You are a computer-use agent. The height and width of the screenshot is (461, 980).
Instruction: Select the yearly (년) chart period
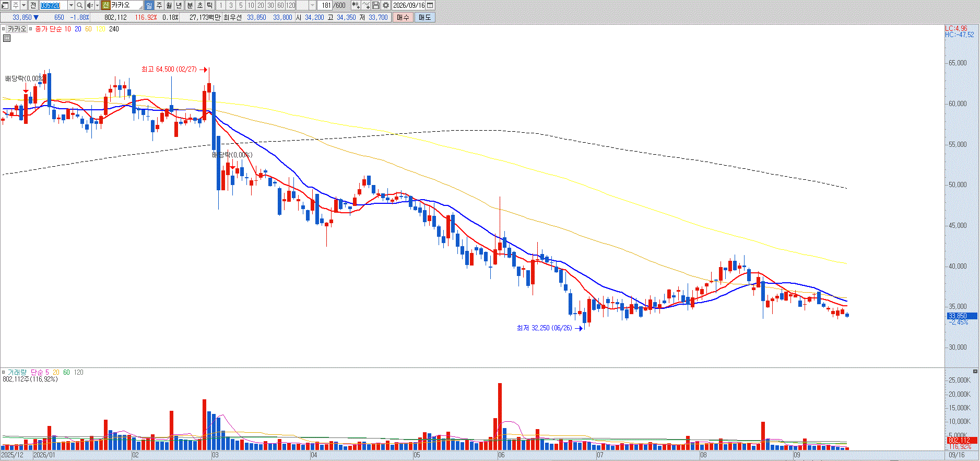179,5
